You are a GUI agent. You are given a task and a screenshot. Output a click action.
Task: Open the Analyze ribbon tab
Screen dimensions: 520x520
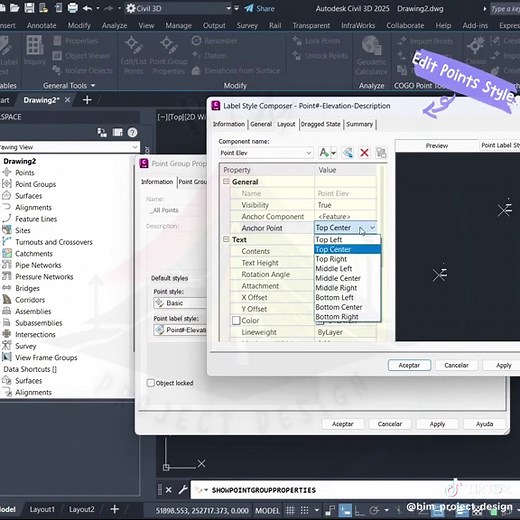click(114, 25)
